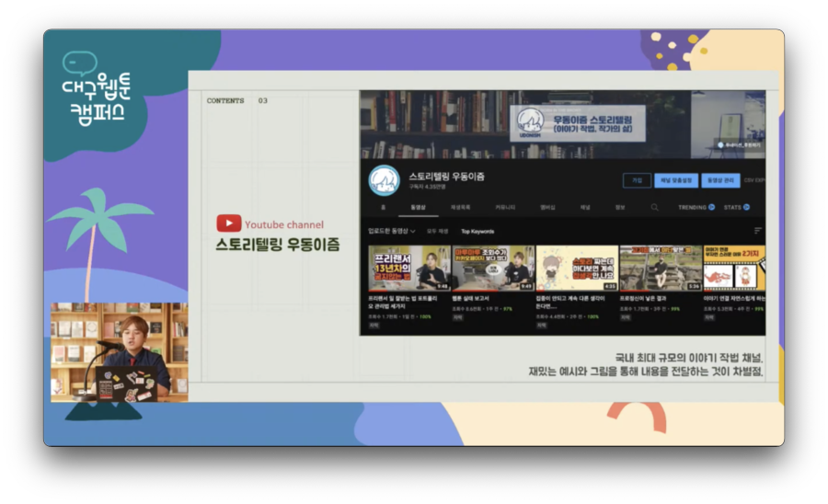Click the 프리랜서 일 잘받는 법 video title
Image resolution: width=828 pixels, height=504 pixels.
tap(402, 302)
